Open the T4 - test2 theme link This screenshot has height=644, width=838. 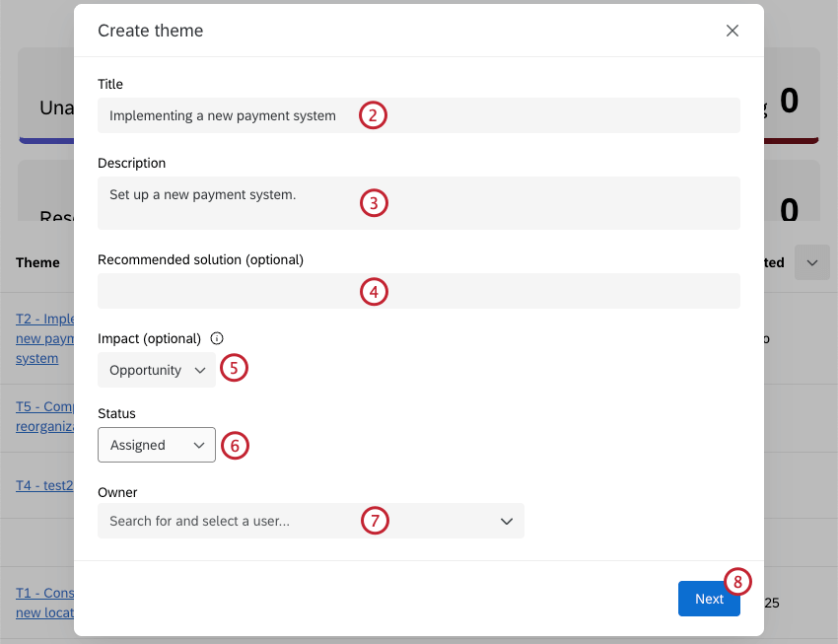click(44, 484)
